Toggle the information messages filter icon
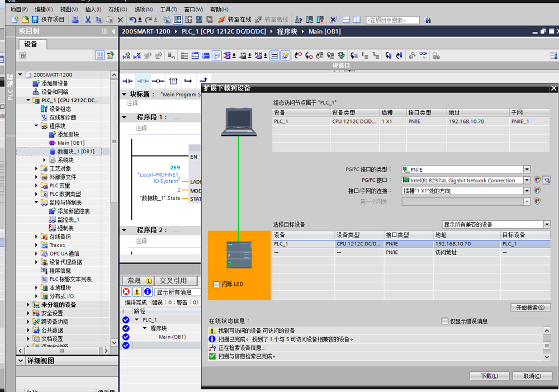 [x=148, y=292]
